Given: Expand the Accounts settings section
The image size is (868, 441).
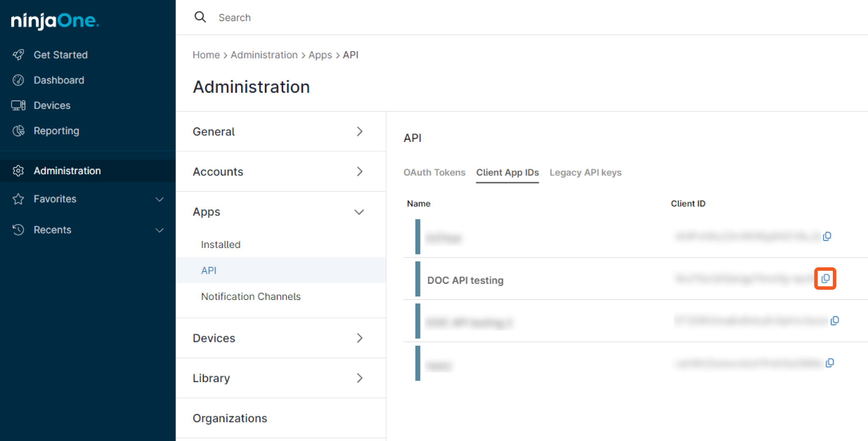Looking at the screenshot, I should point(359,172).
